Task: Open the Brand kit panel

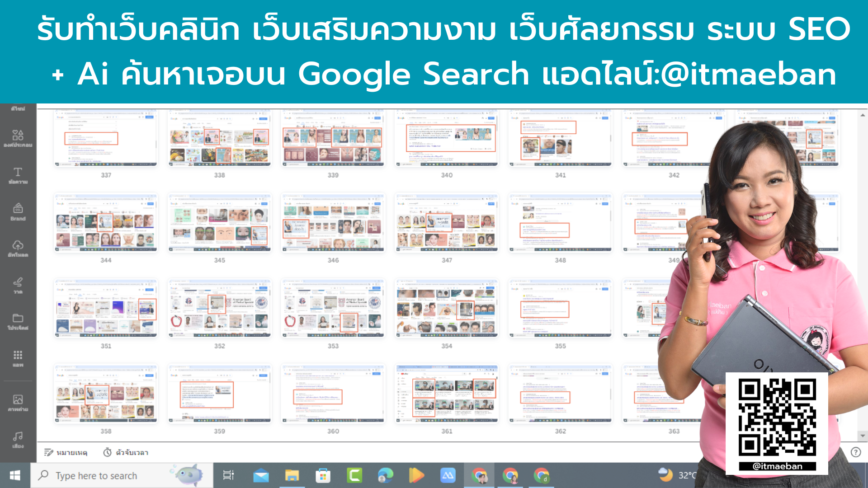Action: pyautogui.click(x=18, y=211)
